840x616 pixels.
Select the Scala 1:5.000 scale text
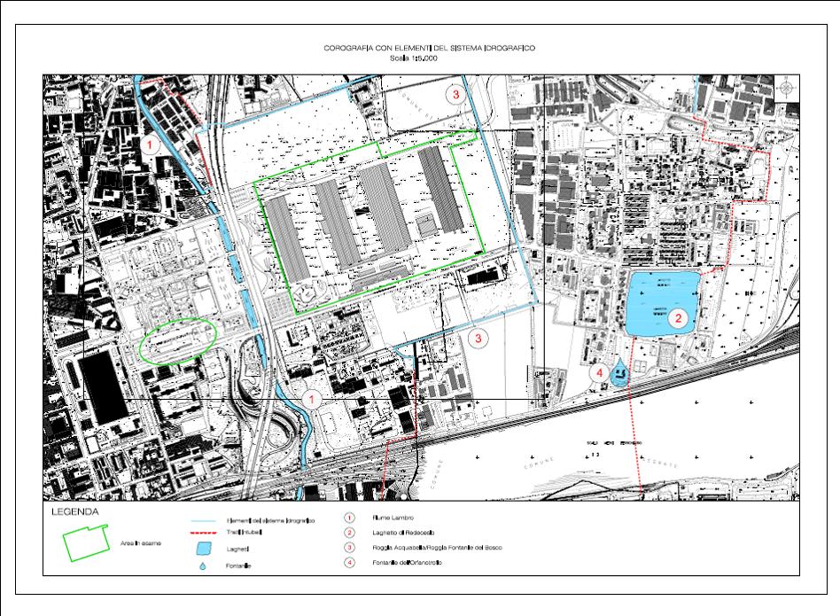(x=420, y=59)
